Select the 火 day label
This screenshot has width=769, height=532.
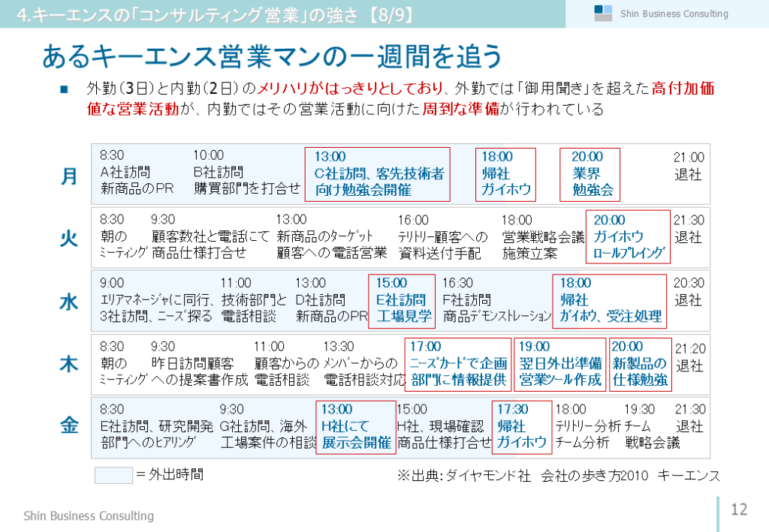click(69, 239)
